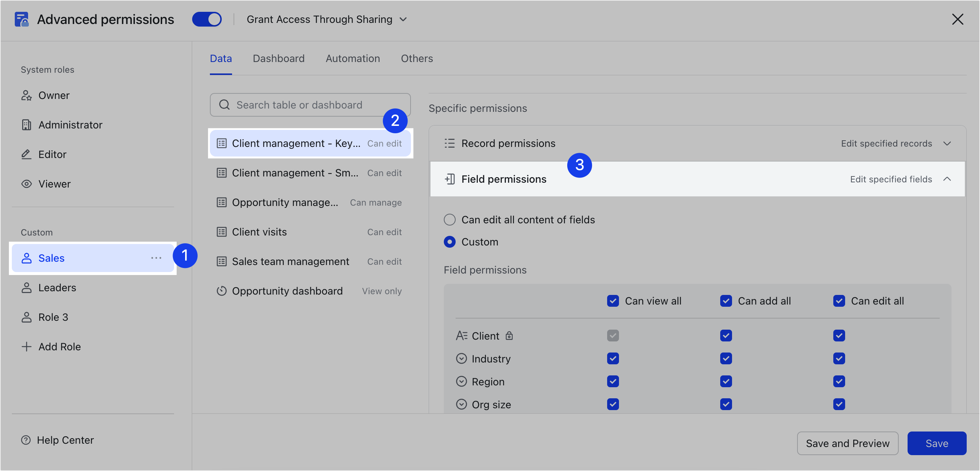Collapse the Field permissions section
Screen dimensions: 980x471
coord(947,179)
